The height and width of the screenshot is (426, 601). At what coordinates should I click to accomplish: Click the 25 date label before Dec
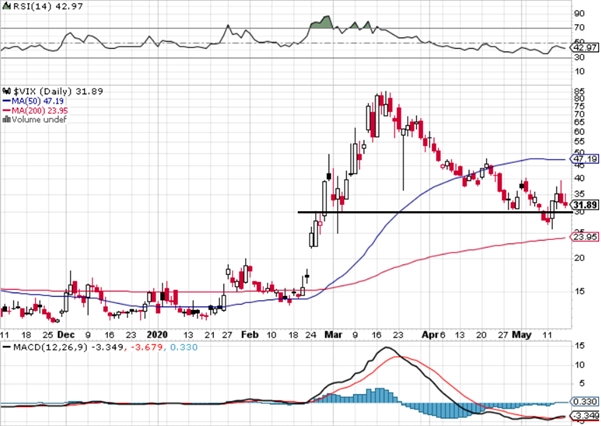click(48, 335)
